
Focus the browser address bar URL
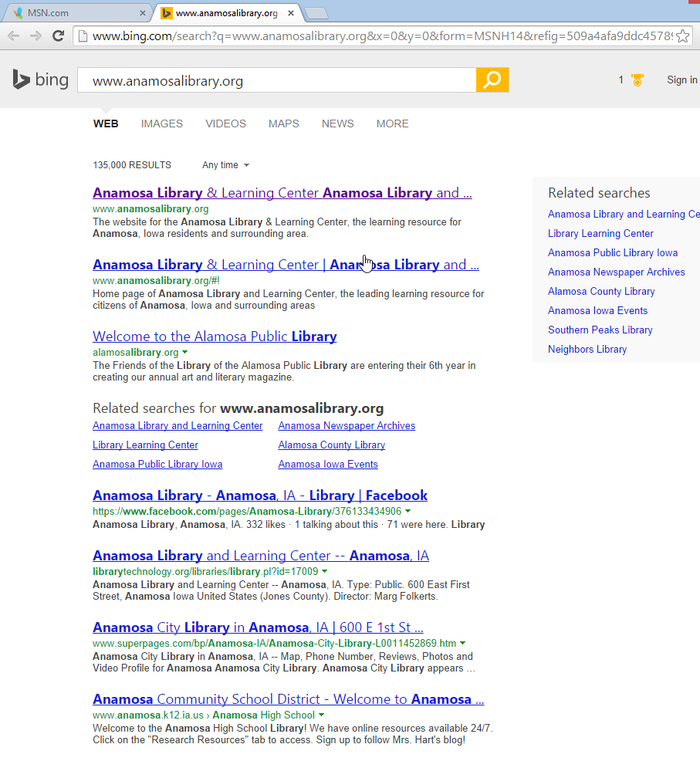(x=382, y=36)
